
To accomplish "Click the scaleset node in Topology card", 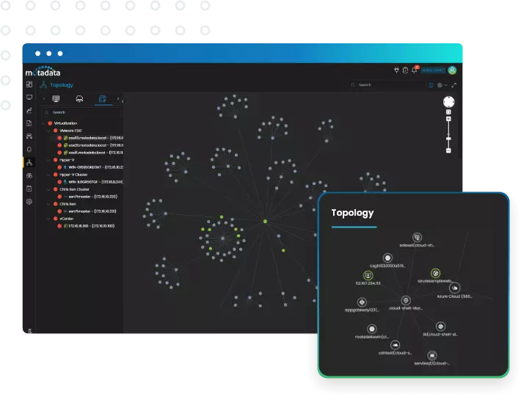I will click(417, 237).
